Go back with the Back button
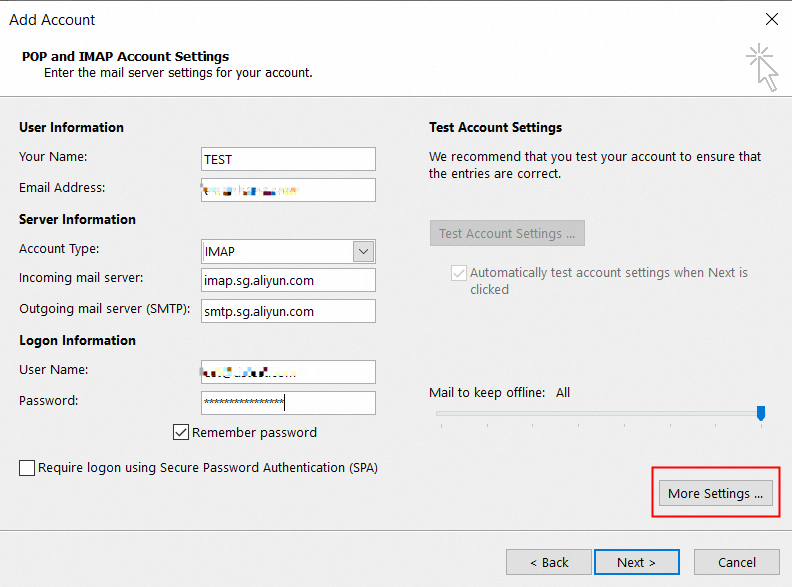Viewport: 792px width, 587px height. [x=549, y=562]
